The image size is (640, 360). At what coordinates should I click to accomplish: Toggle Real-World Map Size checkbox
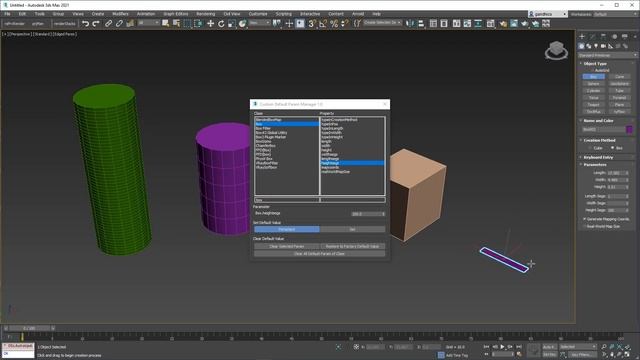click(584, 226)
